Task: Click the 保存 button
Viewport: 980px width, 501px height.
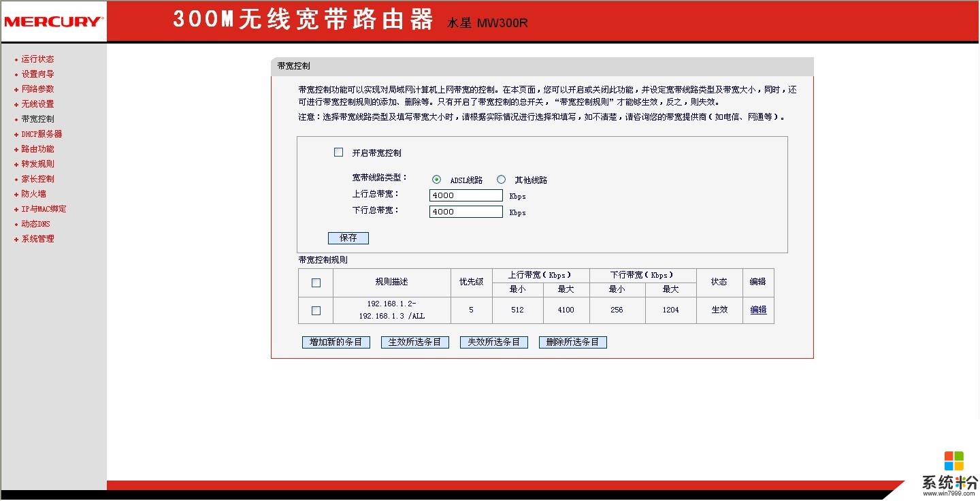Action: 348,238
